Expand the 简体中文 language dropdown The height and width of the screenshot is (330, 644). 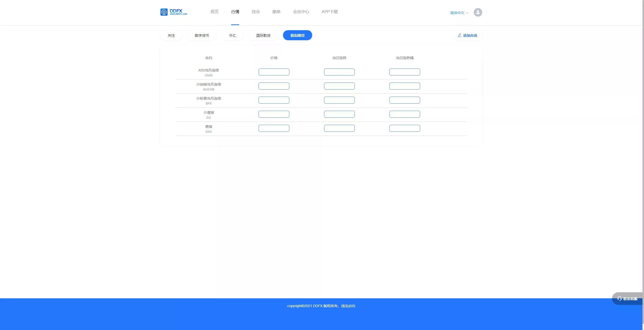click(x=459, y=13)
